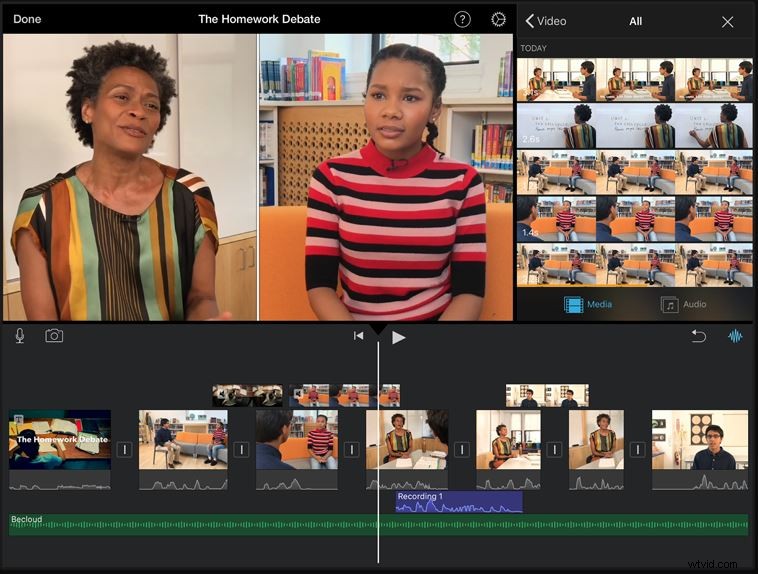Select overlay clip with two boys

coord(547,396)
